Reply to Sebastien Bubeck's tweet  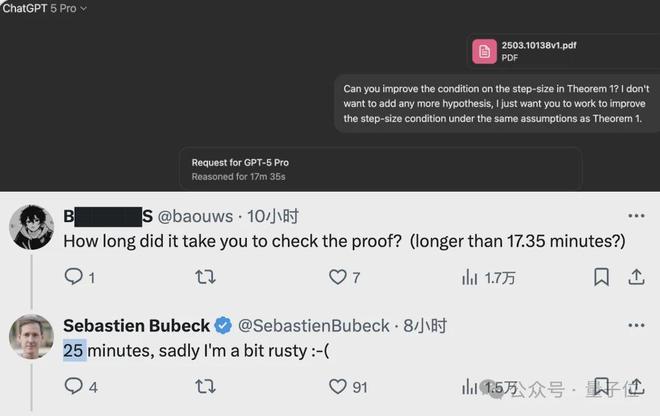(x=73, y=386)
